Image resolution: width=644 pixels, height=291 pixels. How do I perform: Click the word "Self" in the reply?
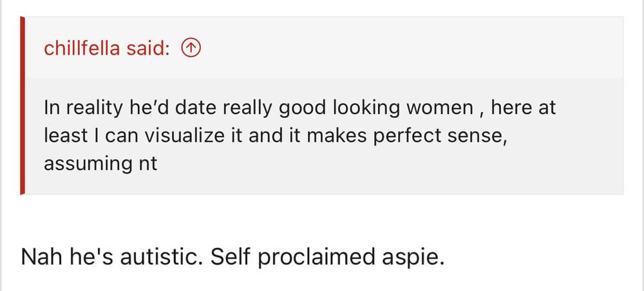click(231, 257)
